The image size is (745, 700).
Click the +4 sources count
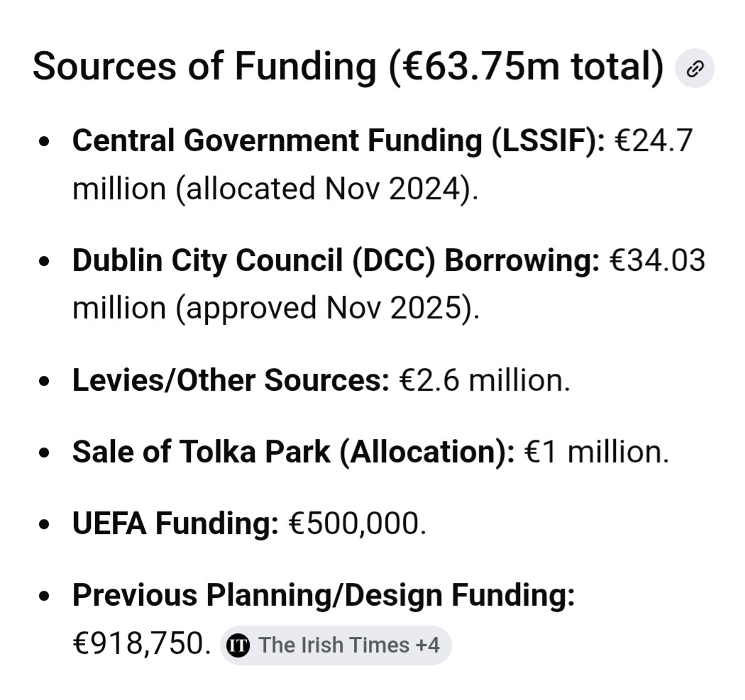click(427, 645)
